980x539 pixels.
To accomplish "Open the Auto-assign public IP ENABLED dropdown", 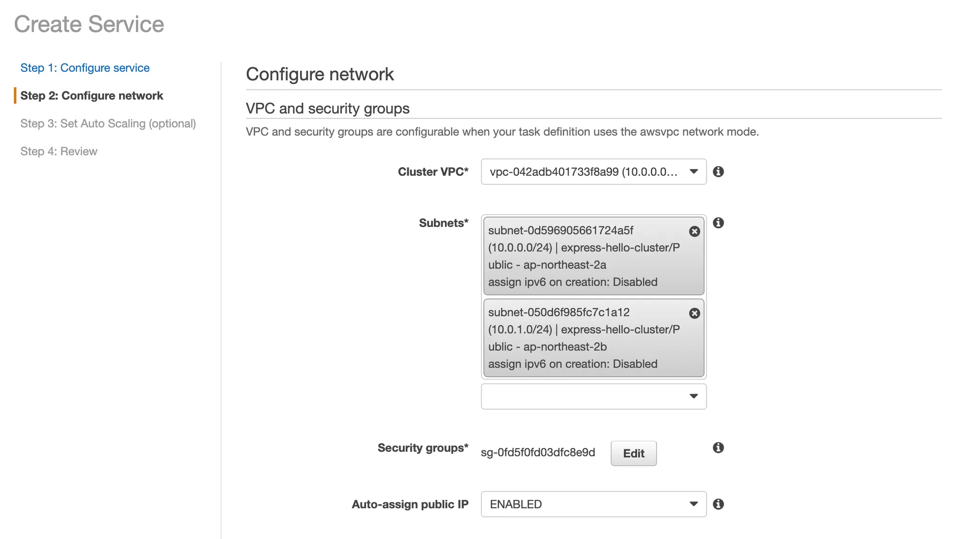I will [593, 504].
